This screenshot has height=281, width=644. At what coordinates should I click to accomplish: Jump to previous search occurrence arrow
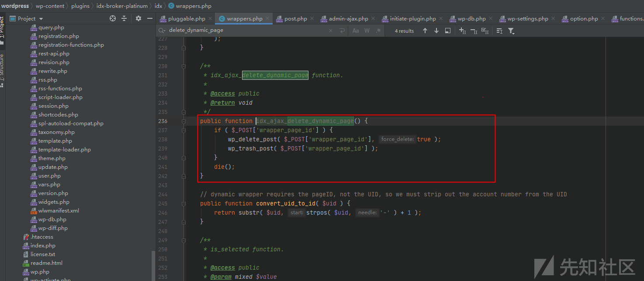pos(425,31)
